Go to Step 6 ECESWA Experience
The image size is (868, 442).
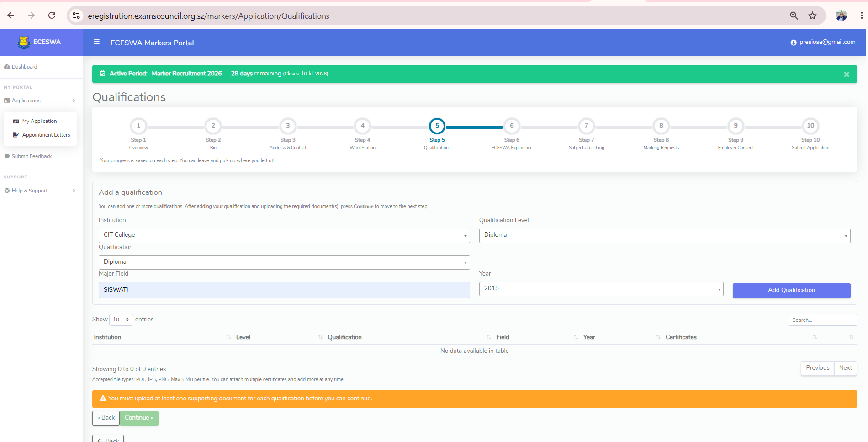[512, 126]
